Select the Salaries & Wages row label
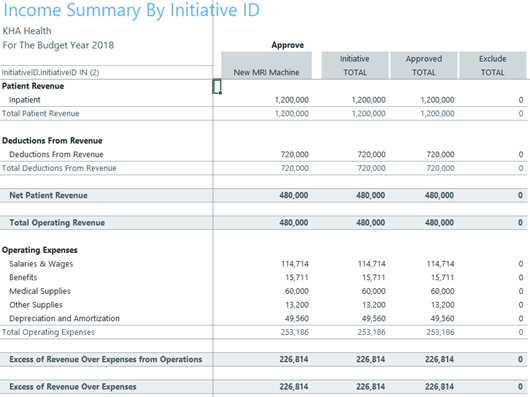Viewport: 530px width, 397px height. coord(41,264)
